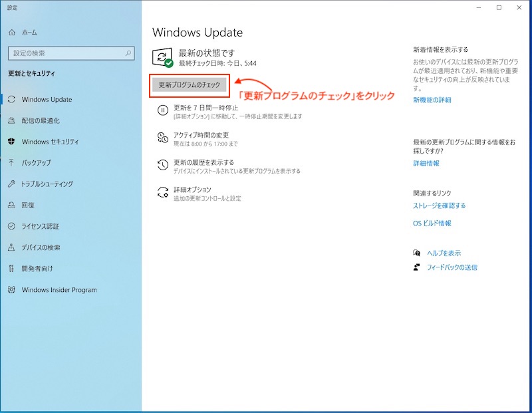The image size is (532, 413).
Task: Click the active hours clock icon
Action: point(163,138)
